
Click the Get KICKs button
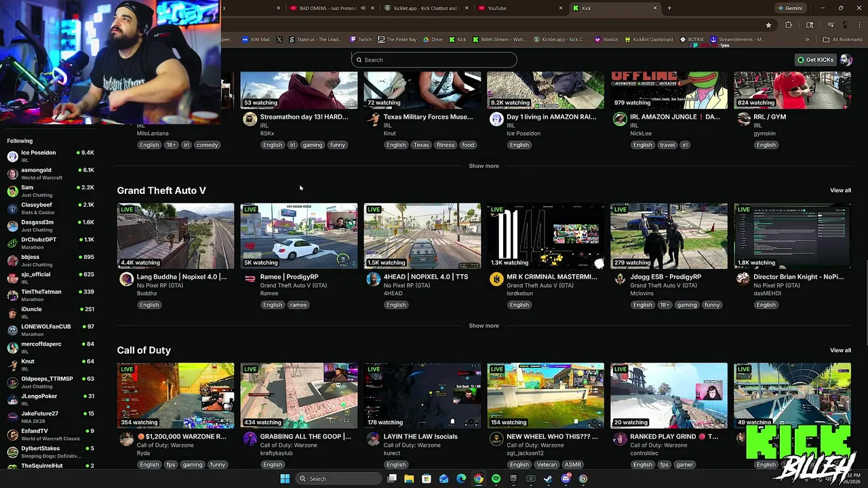(816, 60)
